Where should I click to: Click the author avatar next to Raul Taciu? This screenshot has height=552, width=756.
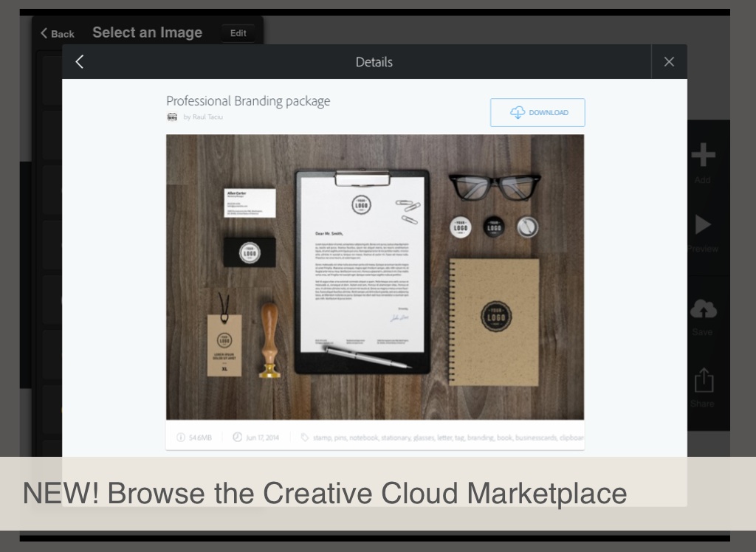click(x=172, y=117)
